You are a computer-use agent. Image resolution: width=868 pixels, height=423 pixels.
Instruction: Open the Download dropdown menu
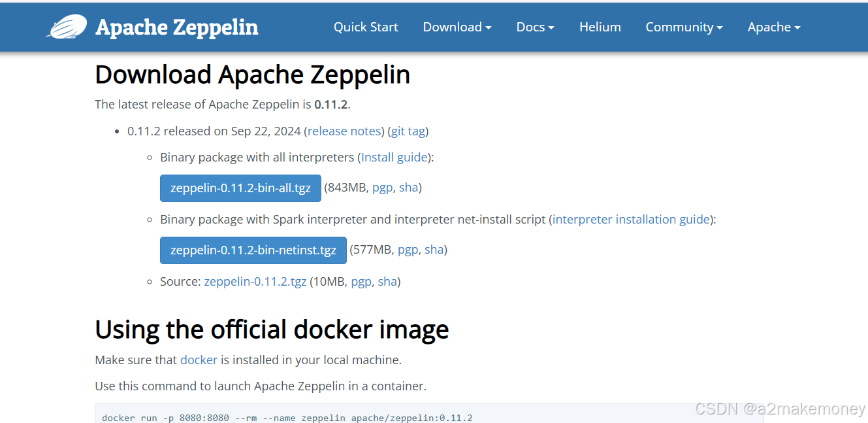[457, 27]
